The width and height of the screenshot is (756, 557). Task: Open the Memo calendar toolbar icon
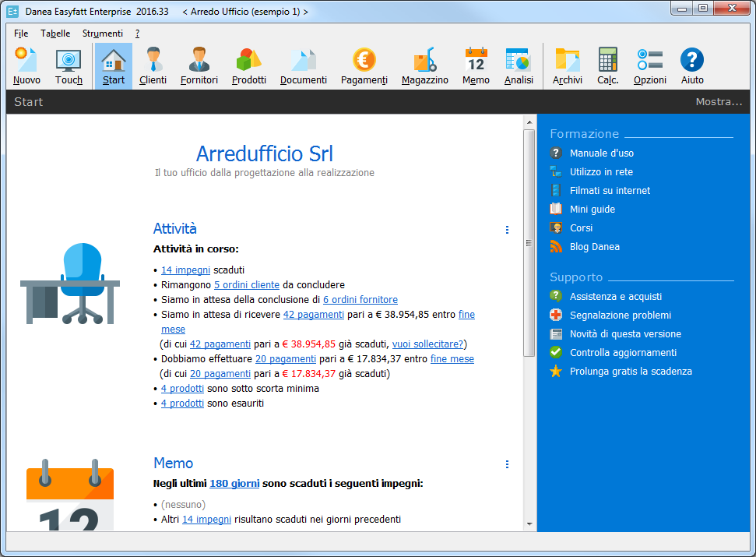[476, 66]
